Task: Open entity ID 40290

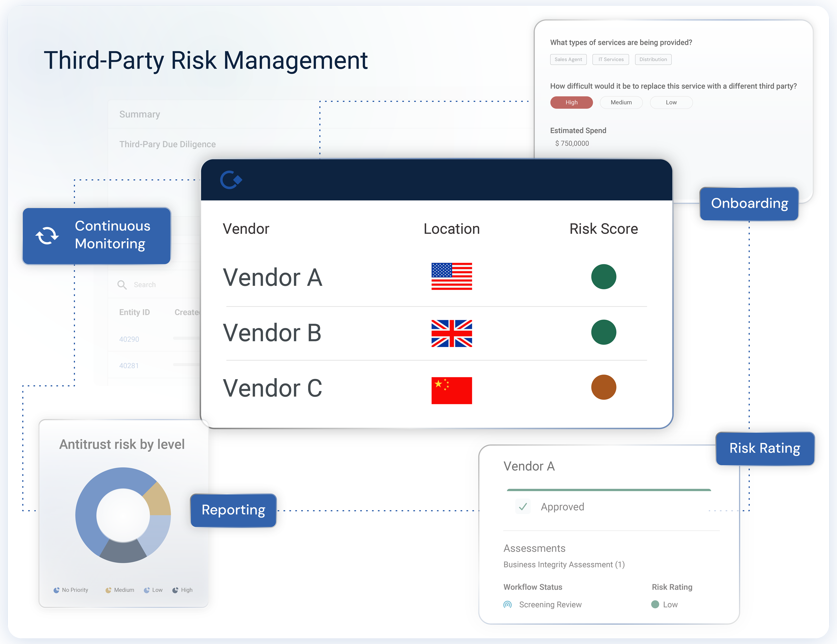Action: (x=129, y=339)
